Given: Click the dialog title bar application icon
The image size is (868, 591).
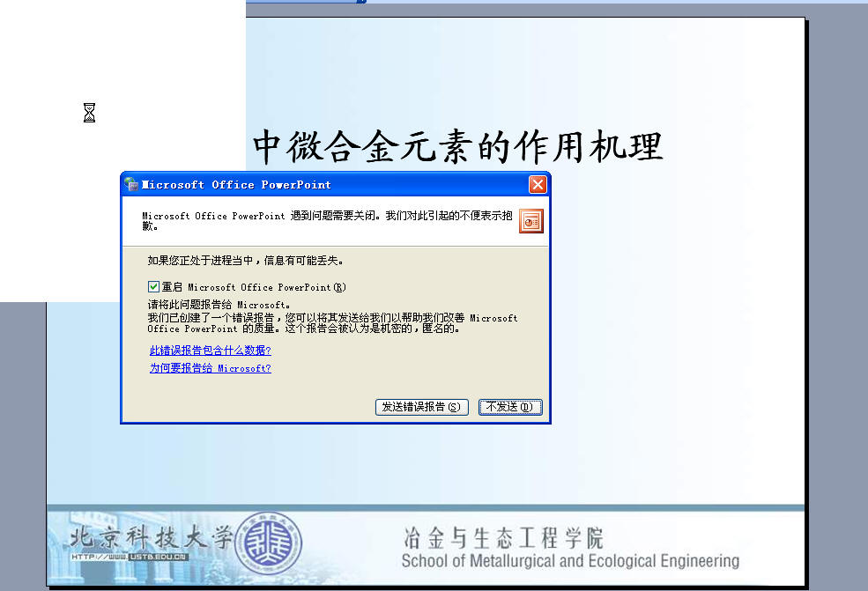Looking at the screenshot, I should coord(131,184).
